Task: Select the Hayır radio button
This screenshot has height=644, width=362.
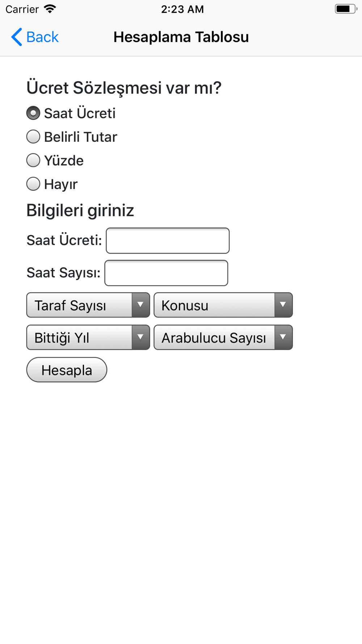Action: click(x=33, y=184)
